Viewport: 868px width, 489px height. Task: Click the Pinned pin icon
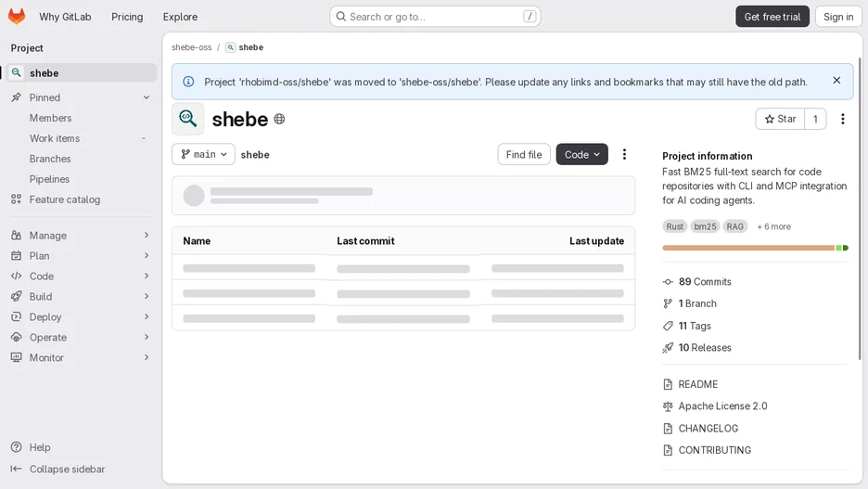point(17,97)
